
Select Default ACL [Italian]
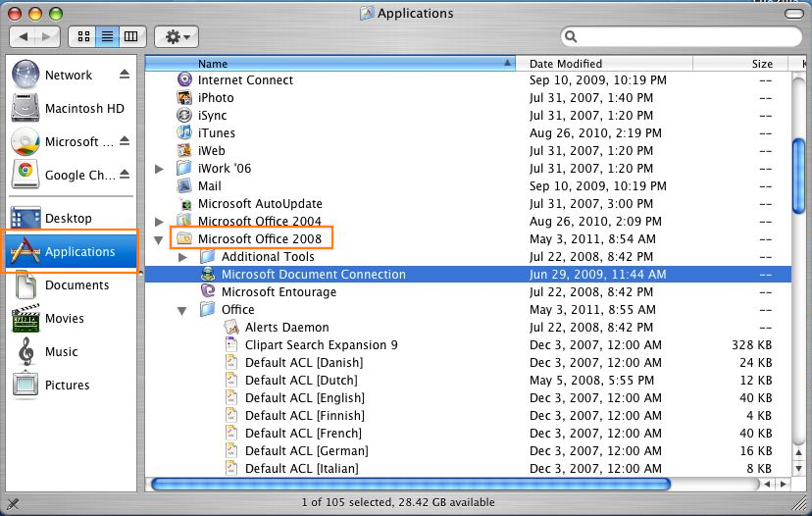291,468
